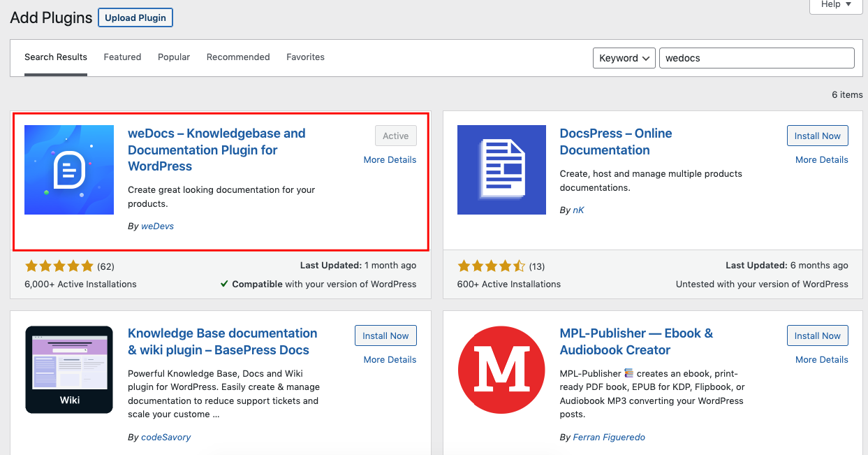Open the Knowledge Base documentation plugin title
The image size is (868, 455).
click(223, 342)
